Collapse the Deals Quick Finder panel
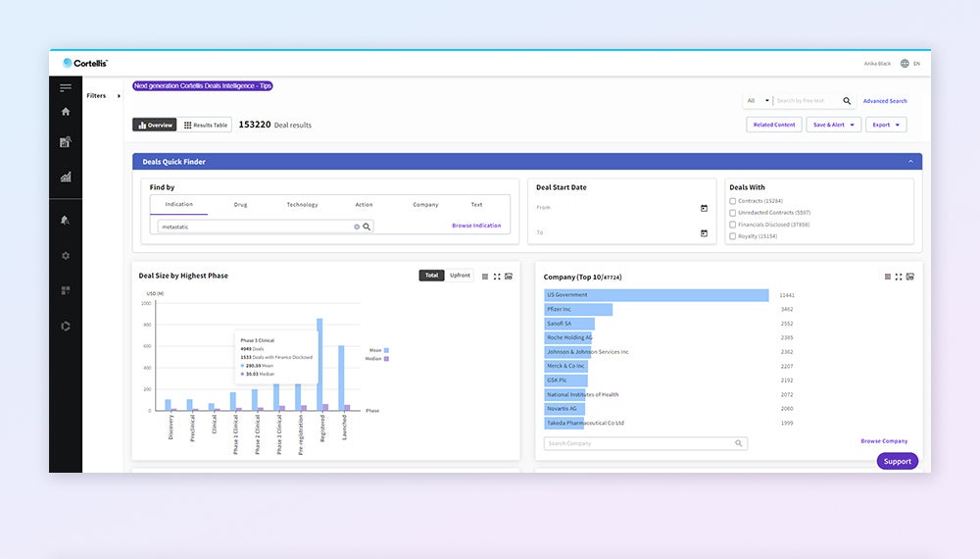Screen dimensions: 980x559 pyautogui.click(x=910, y=162)
